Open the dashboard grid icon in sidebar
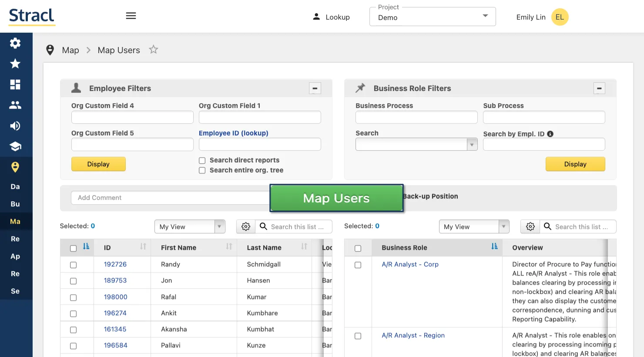 15,84
